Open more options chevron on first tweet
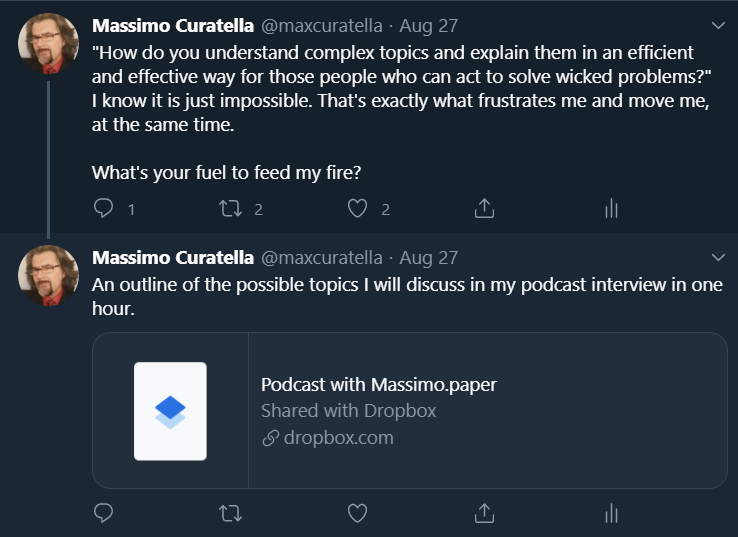 (x=717, y=24)
